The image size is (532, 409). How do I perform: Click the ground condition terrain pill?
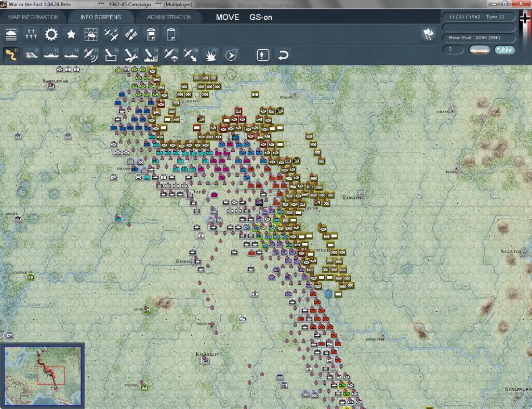point(479,50)
